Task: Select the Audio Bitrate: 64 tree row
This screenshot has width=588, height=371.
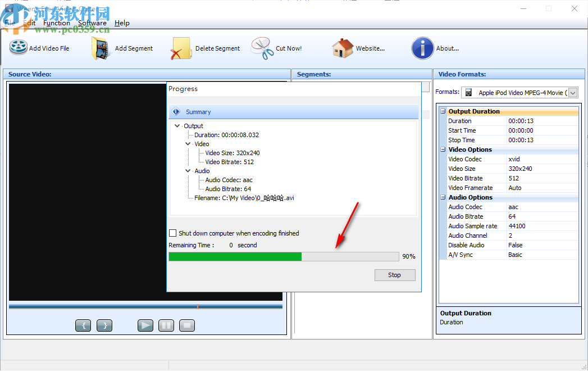Action: click(x=228, y=189)
